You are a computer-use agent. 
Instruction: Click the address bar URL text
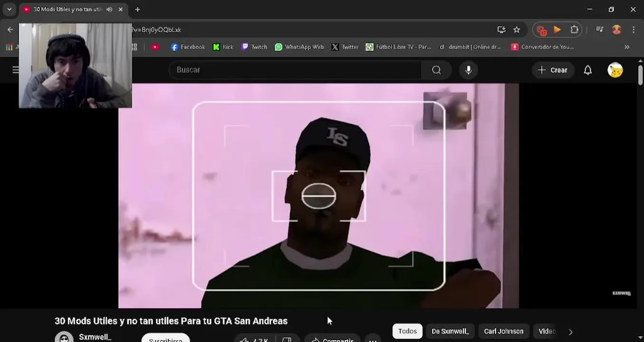pyautogui.click(x=157, y=29)
